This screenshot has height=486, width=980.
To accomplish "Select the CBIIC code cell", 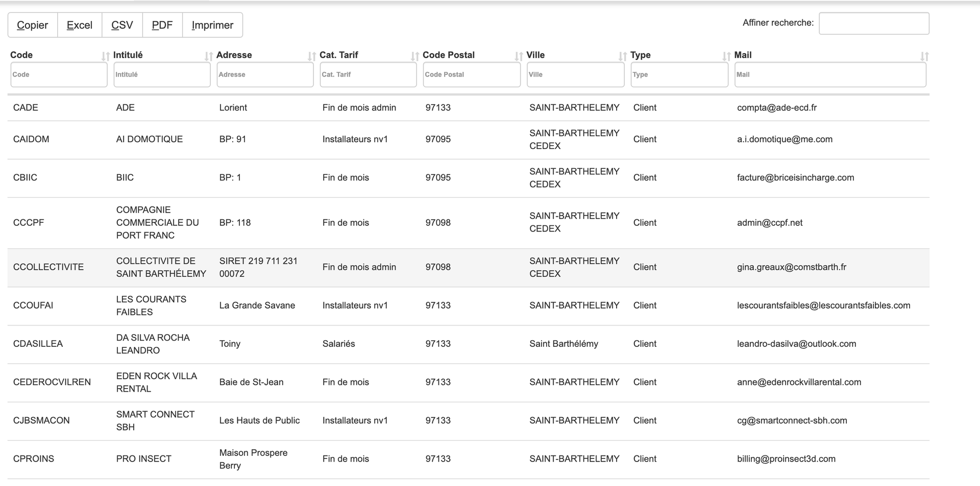I will coord(25,177).
